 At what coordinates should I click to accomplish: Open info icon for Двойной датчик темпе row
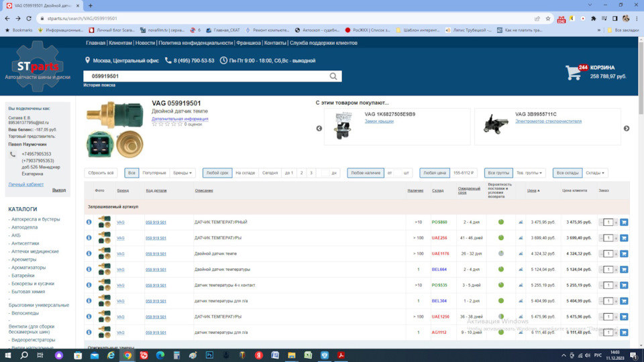point(89,253)
